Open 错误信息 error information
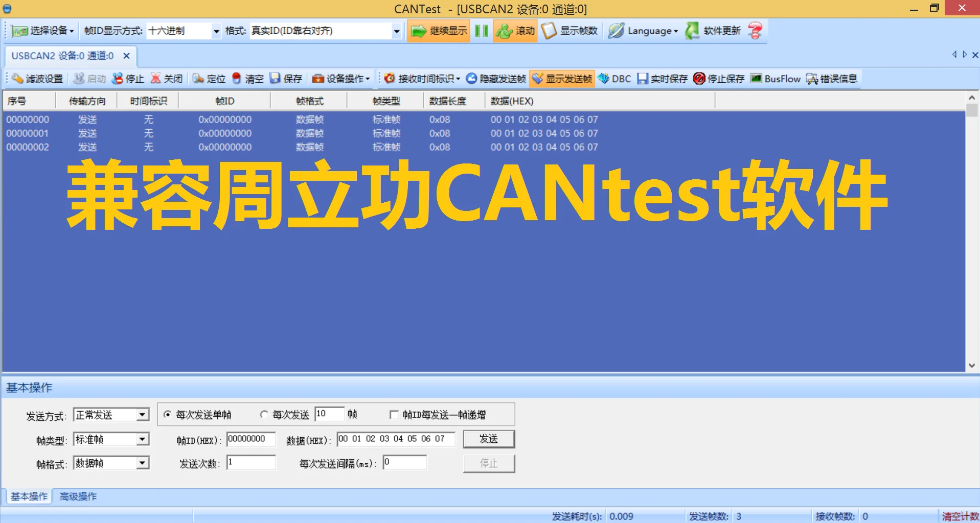This screenshot has height=523, width=980. pyautogui.click(x=831, y=79)
